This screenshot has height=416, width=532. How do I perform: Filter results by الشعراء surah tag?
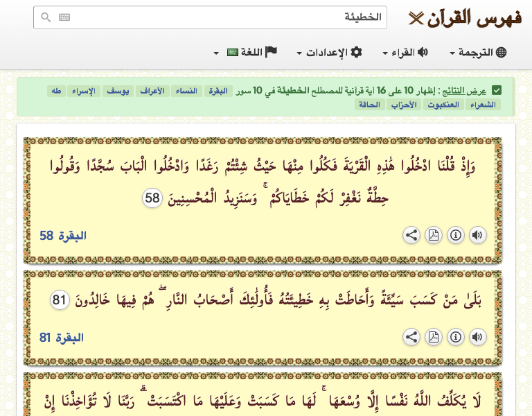coord(483,104)
